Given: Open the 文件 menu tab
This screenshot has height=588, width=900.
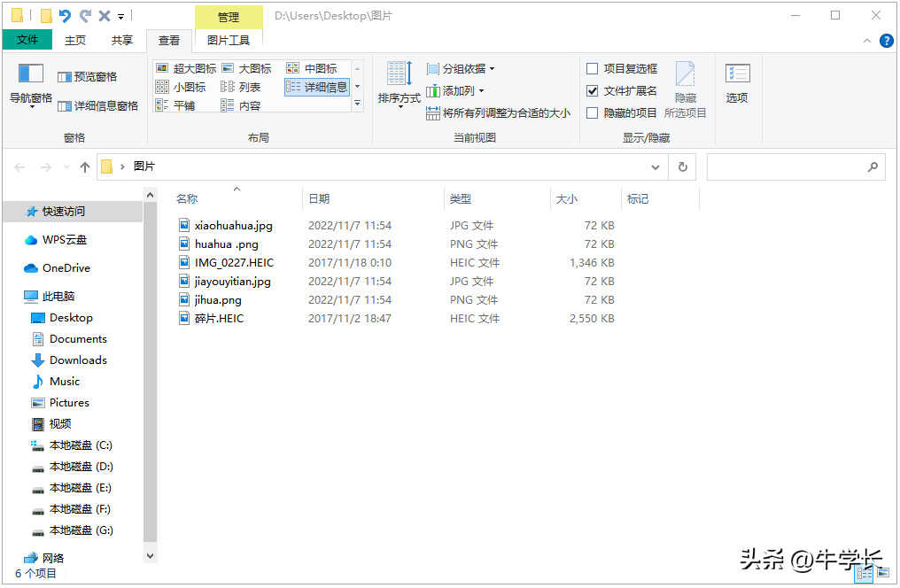Looking at the screenshot, I should (x=27, y=40).
